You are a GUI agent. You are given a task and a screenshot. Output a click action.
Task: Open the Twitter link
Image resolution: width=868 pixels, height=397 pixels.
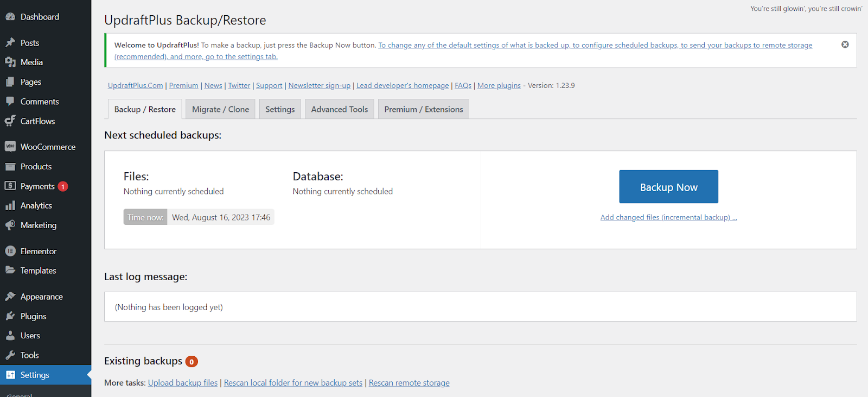(x=239, y=85)
